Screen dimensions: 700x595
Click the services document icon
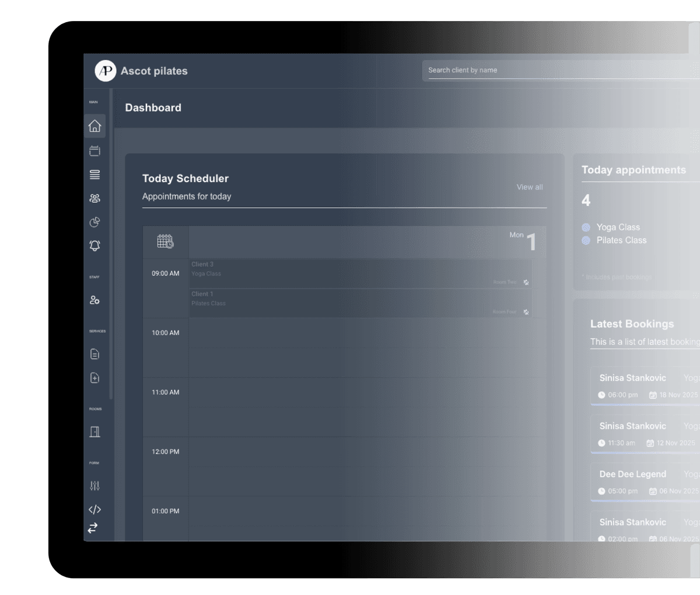point(94,354)
